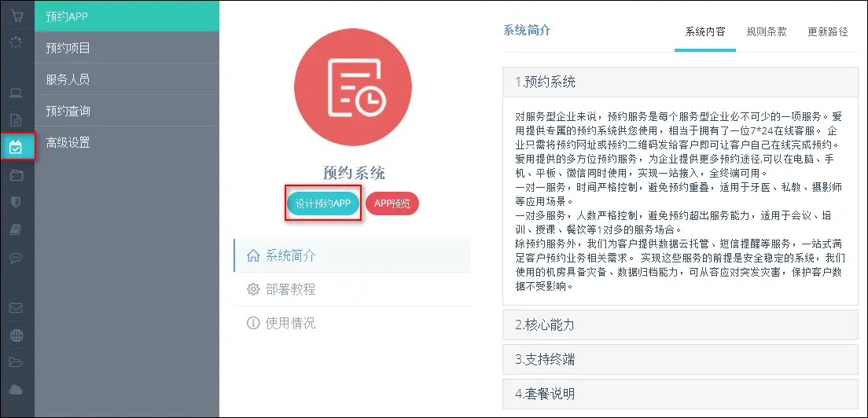Open the 预约项目 menu item
Screen dimensions: 868x418
(68, 48)
